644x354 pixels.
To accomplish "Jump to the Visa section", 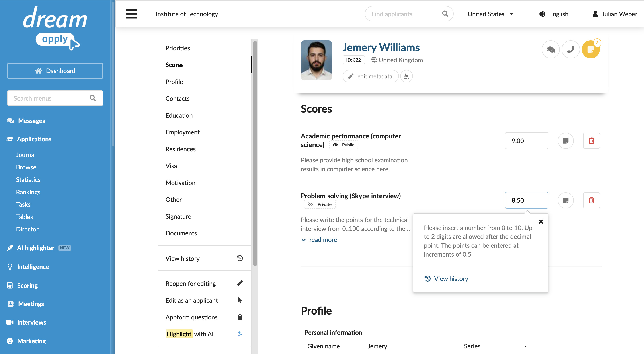I will click(x=171, y=166).
